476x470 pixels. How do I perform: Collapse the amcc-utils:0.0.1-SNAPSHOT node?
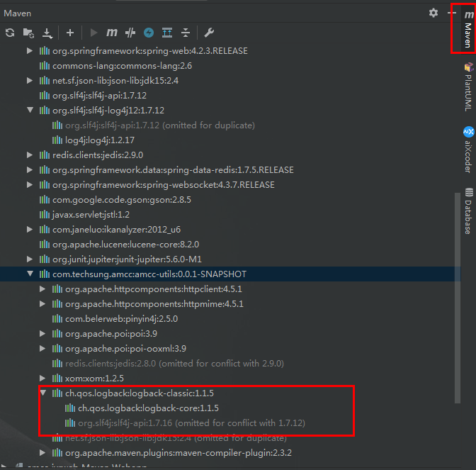30,274
